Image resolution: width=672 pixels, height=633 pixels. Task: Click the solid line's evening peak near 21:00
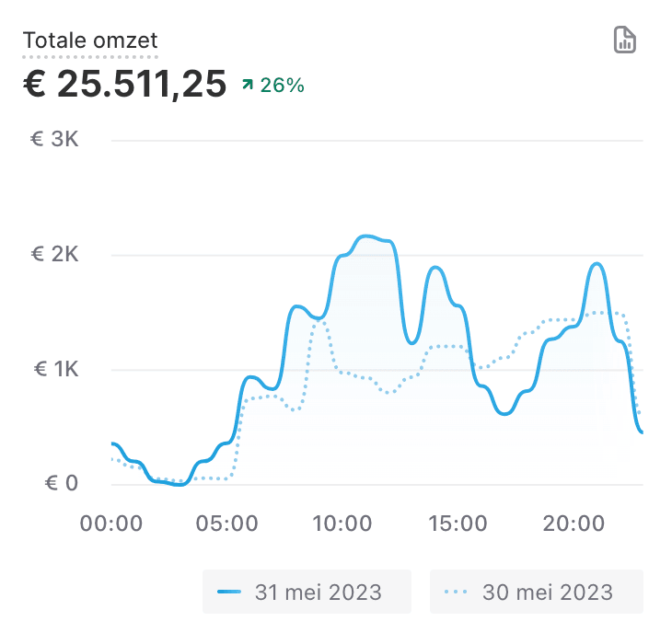(x=597, y=264)
